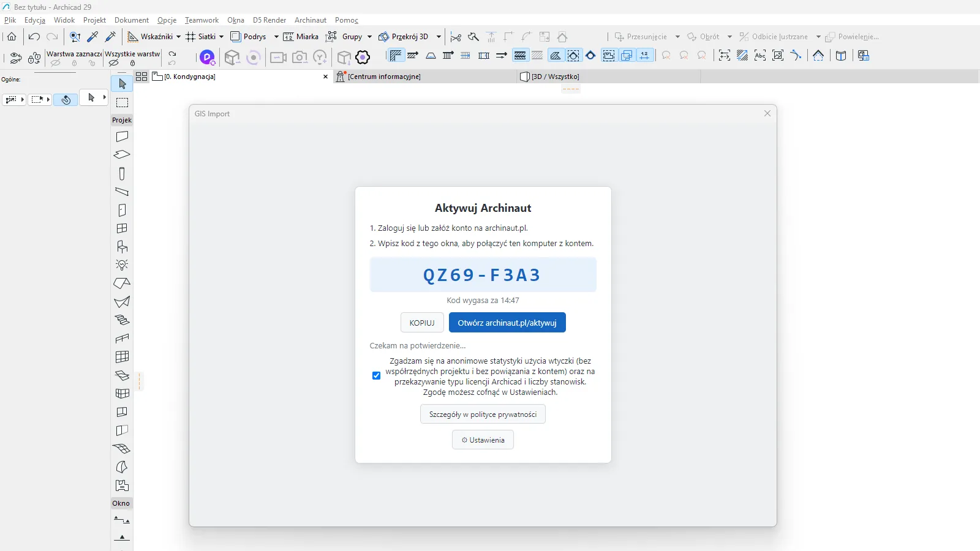Toggle the wall hatch display icon

396,56
